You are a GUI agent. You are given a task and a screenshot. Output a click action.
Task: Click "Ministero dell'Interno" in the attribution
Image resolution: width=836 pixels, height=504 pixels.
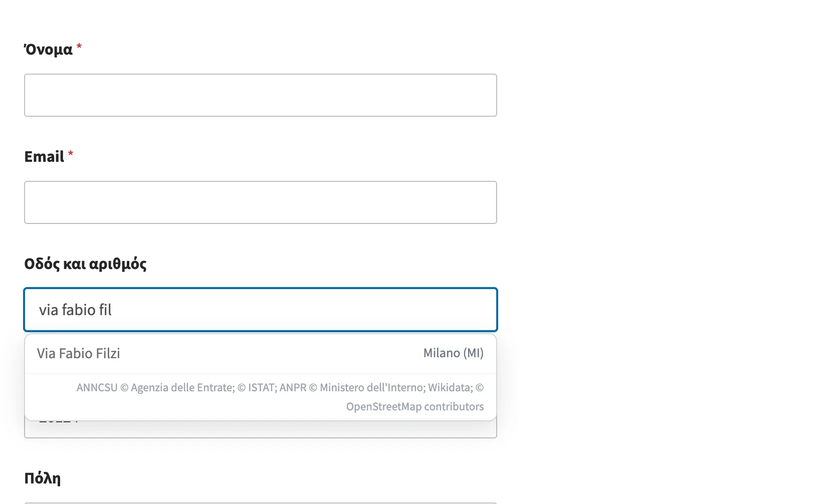pyautogui.click(x=372, y=388)
